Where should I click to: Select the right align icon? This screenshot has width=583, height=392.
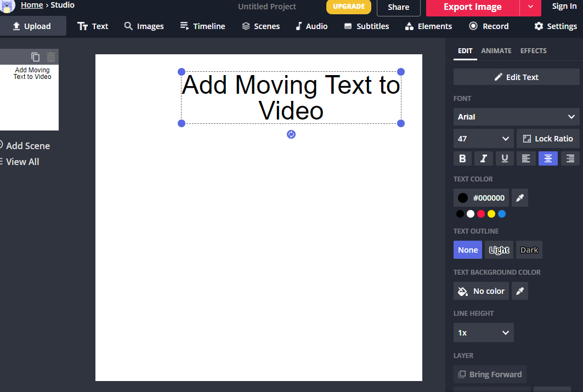[570, 158]
